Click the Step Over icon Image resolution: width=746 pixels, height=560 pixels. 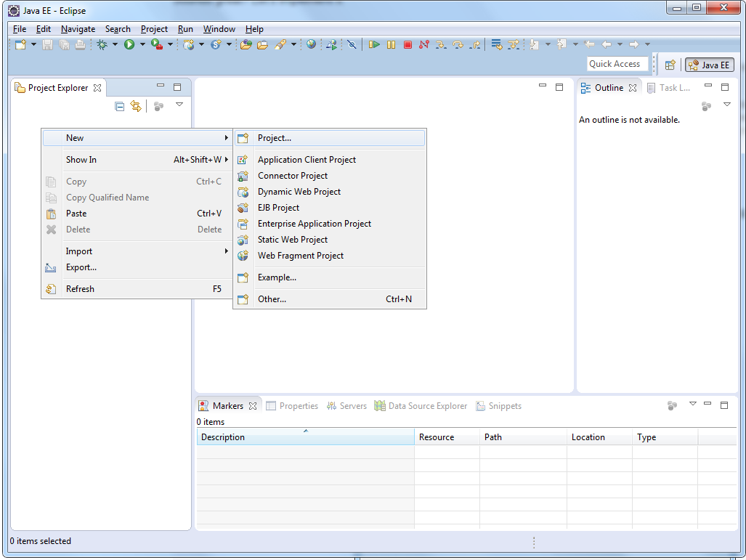click(458, 45)
